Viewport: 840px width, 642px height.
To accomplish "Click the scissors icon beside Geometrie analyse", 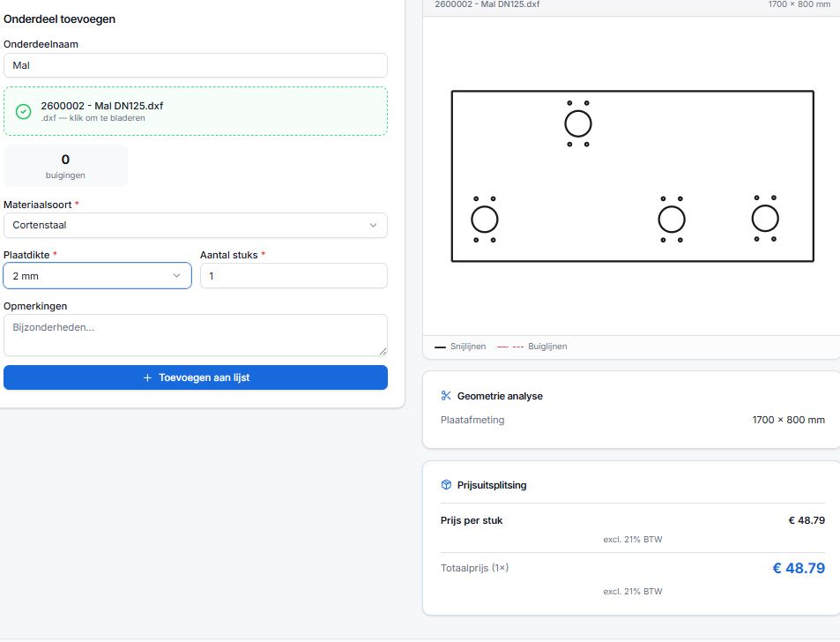I will 446,396.
